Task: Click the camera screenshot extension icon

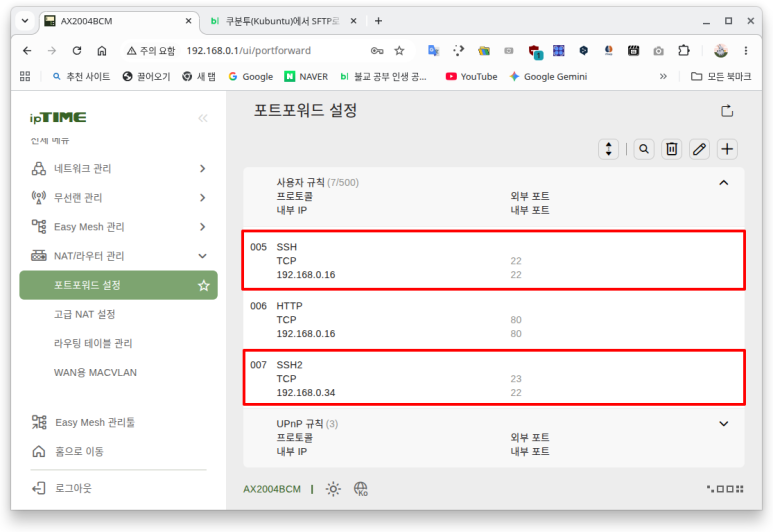Action: (658, 50)
